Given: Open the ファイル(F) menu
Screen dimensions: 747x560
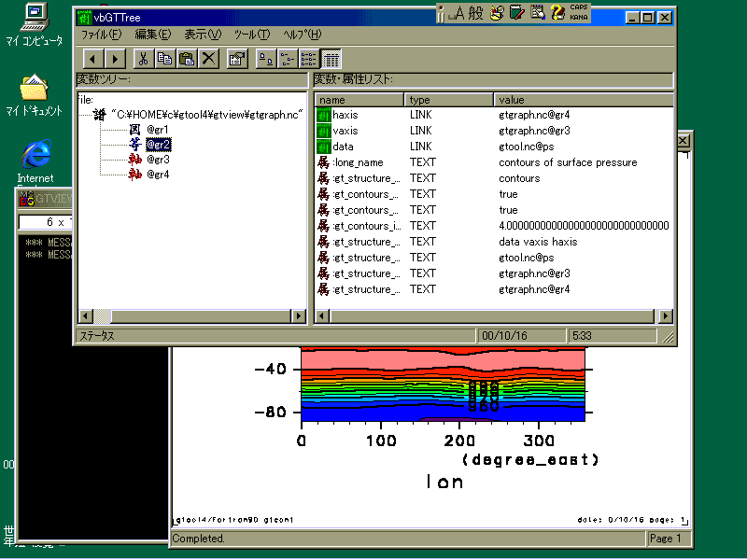Looking at the screenshot, I should point(102,35).
